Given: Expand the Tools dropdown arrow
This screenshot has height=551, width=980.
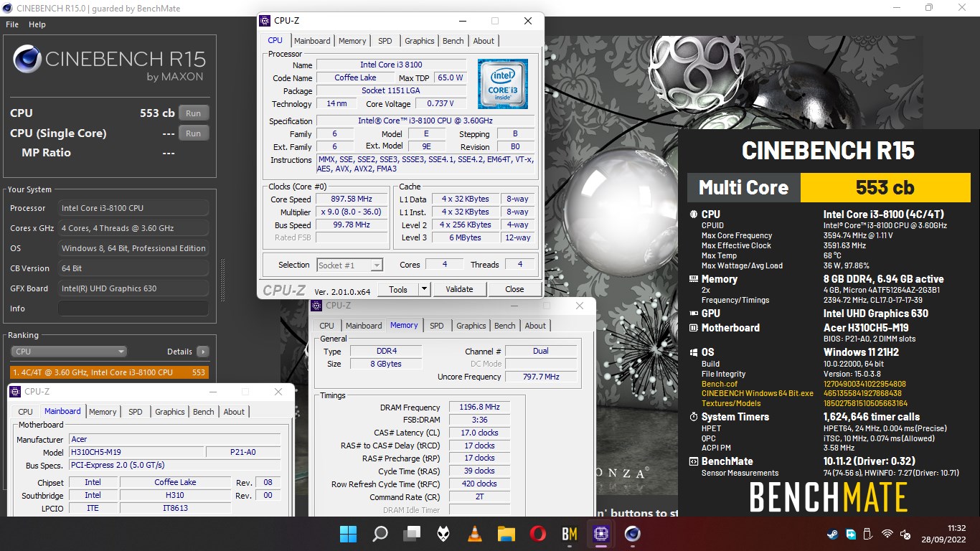Looking at the screenshot, I should [x=425, y=290].
